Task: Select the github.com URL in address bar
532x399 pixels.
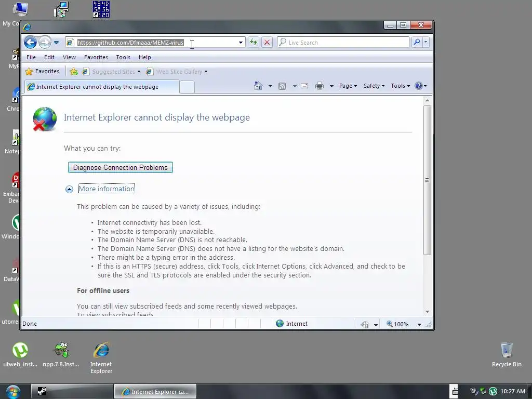Action: pos(130,43)
